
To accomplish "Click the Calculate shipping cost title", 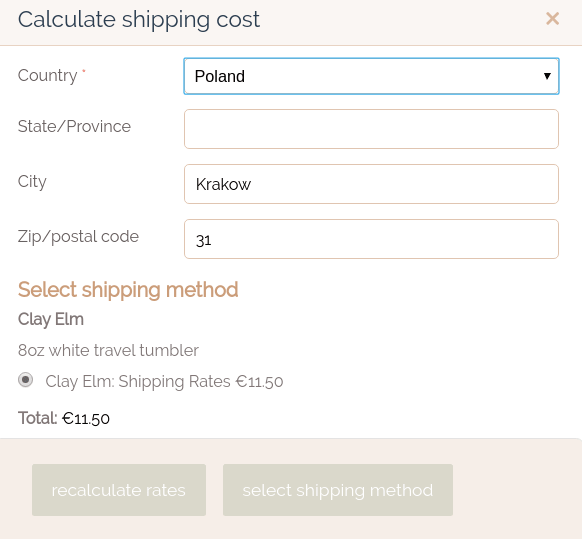I will [x=139, y=20].
